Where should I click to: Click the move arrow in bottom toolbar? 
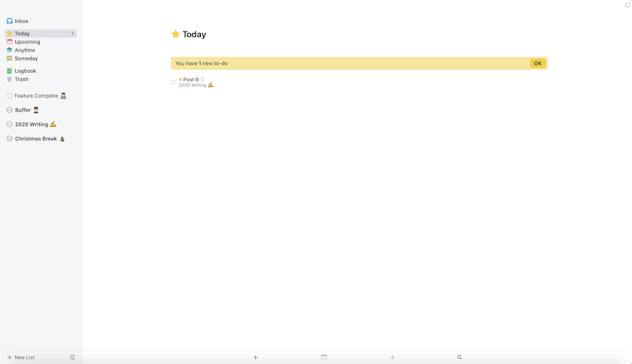tap(391, 357)
